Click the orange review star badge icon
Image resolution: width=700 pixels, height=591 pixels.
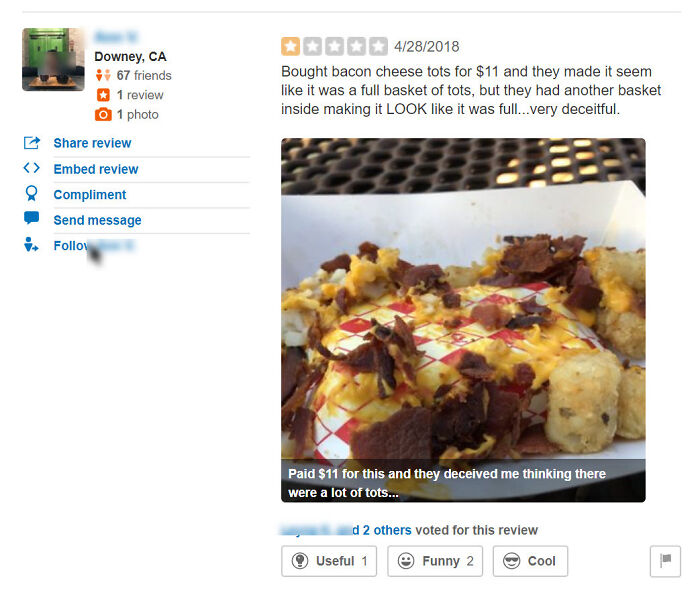tap(103, 95)
